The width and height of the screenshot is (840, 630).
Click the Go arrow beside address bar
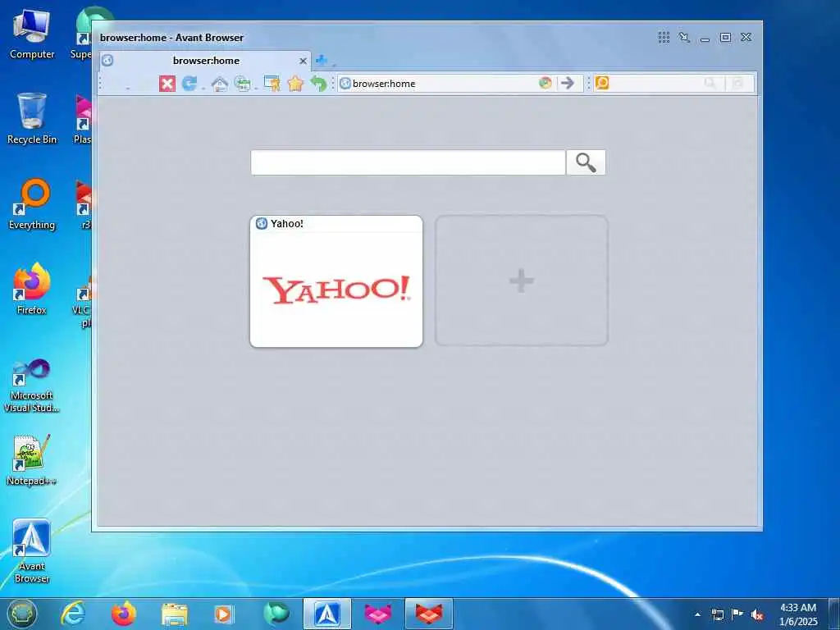tap(568, 83)
